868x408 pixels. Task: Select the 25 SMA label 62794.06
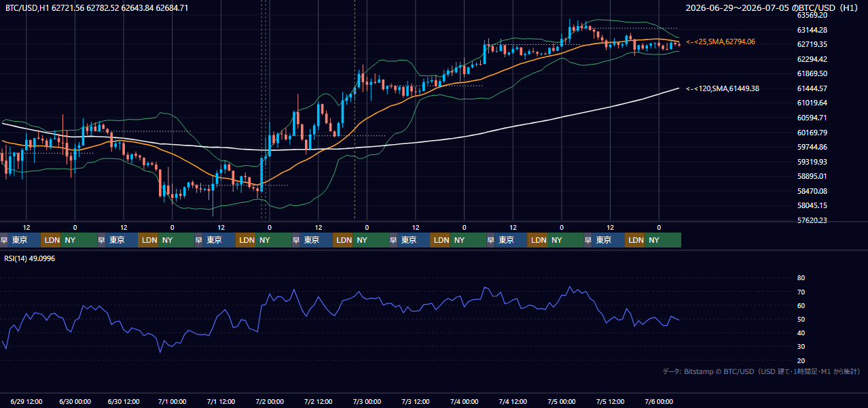click(721, 42)
